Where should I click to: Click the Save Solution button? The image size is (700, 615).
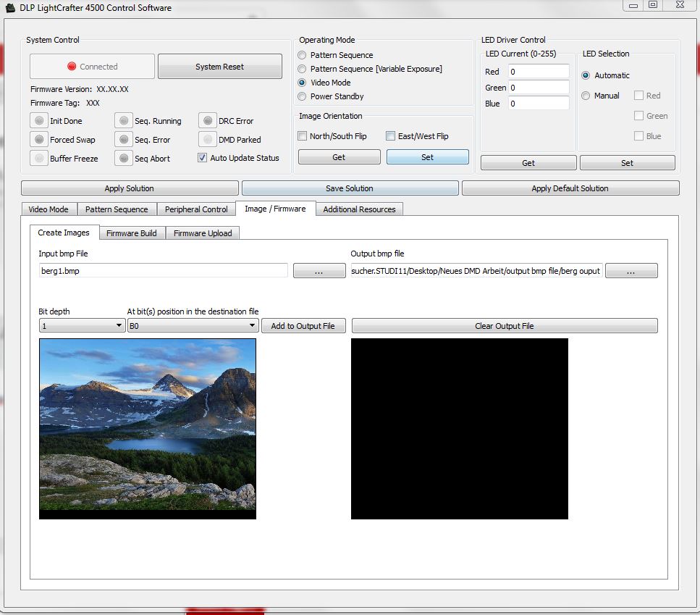click(x=350, y=188)
